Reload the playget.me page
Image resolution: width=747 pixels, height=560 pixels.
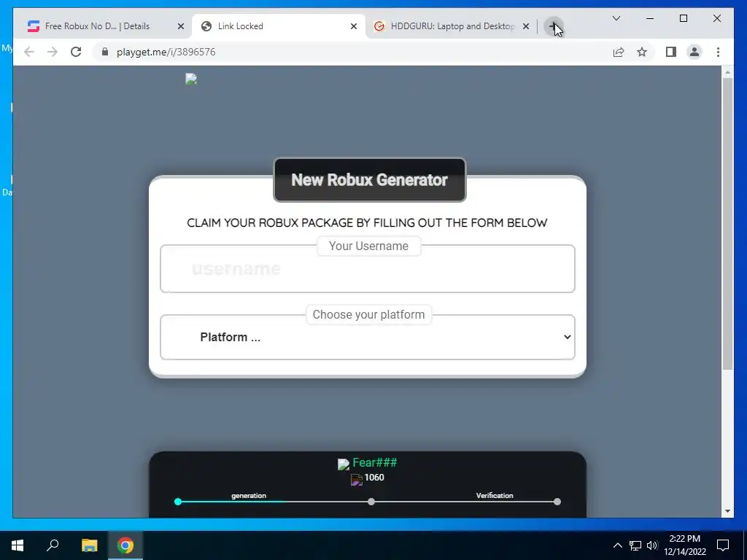pos(76,52)
